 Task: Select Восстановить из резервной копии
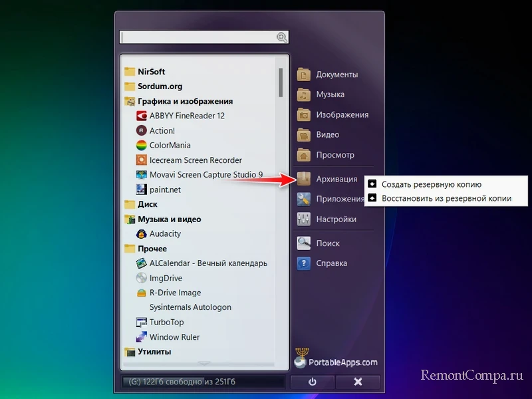click(446, 198)
